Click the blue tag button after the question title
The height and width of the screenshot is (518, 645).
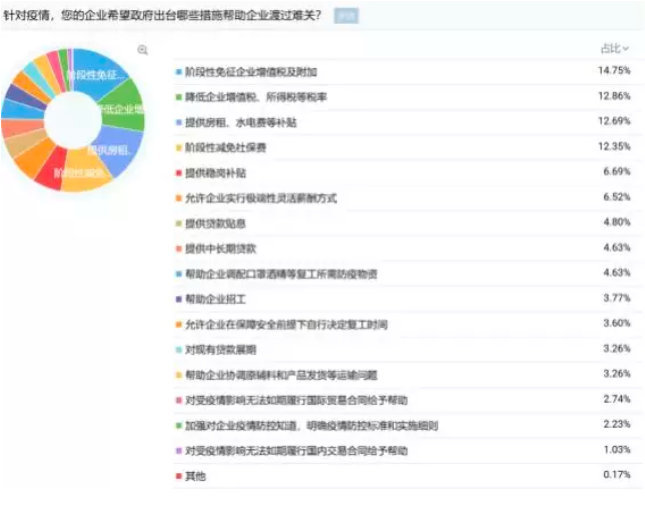click(x=346, y=16)
